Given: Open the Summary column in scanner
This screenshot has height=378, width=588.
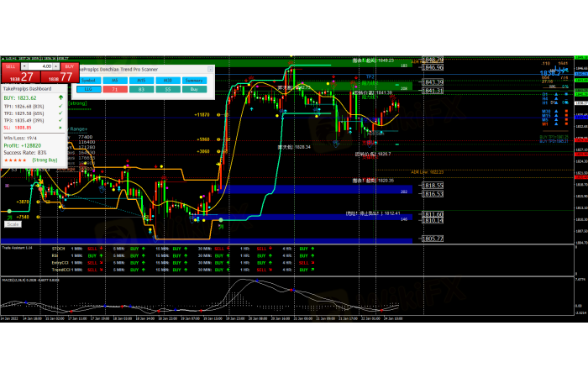Looking at the screenshot, I should 194,80.
